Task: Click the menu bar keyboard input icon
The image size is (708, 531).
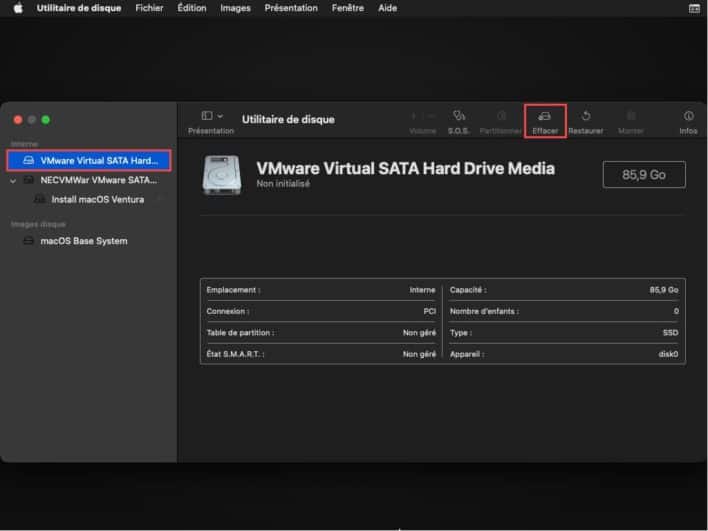Action: [x=694, y=8]
